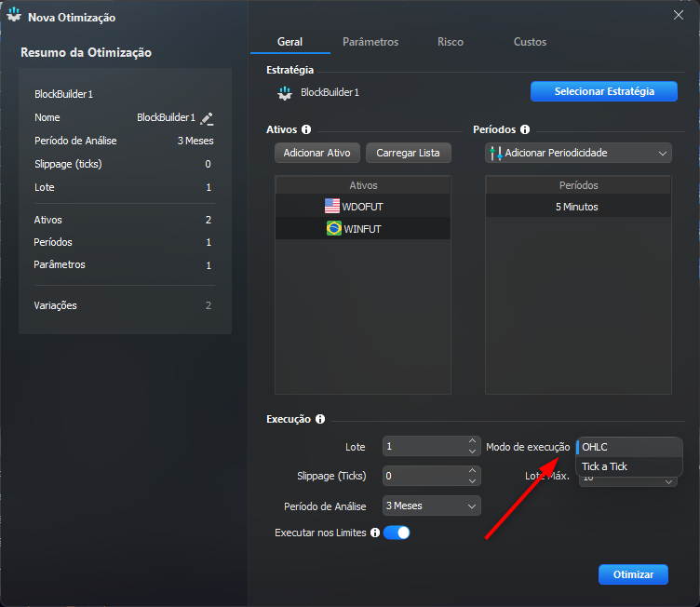
Task: Click the 3 Meses value in summary panel
Action: 195,141
